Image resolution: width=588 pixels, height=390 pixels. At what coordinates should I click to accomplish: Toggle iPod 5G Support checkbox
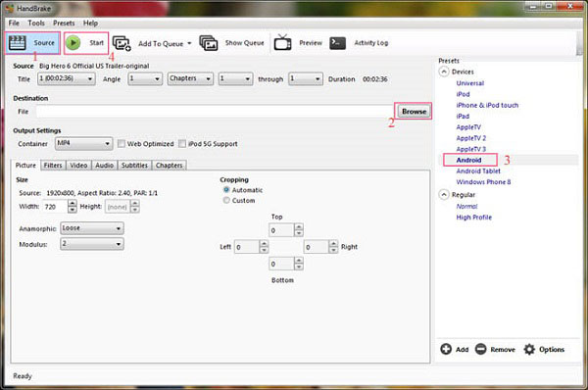(x=182, y=144)
